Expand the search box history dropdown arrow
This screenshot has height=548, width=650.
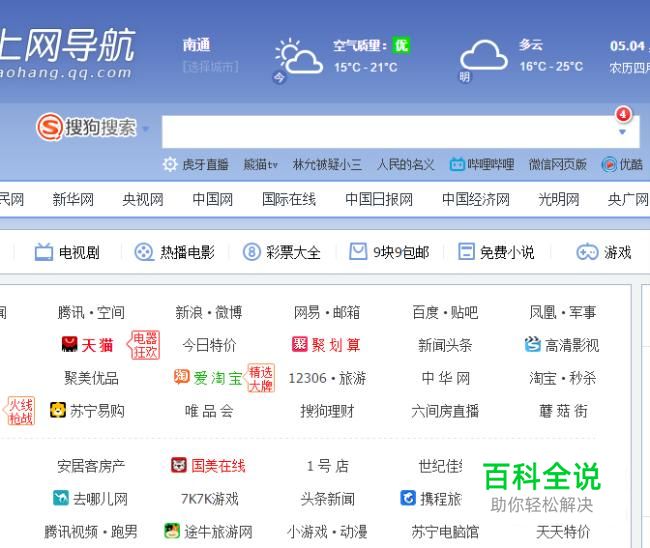[622, 132]
